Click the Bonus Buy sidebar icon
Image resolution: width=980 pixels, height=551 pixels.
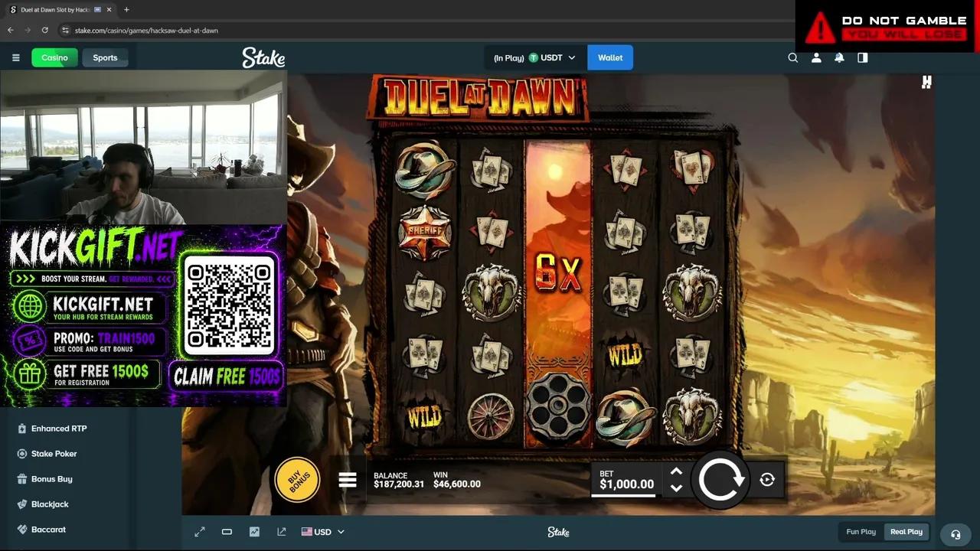(22, 479)
